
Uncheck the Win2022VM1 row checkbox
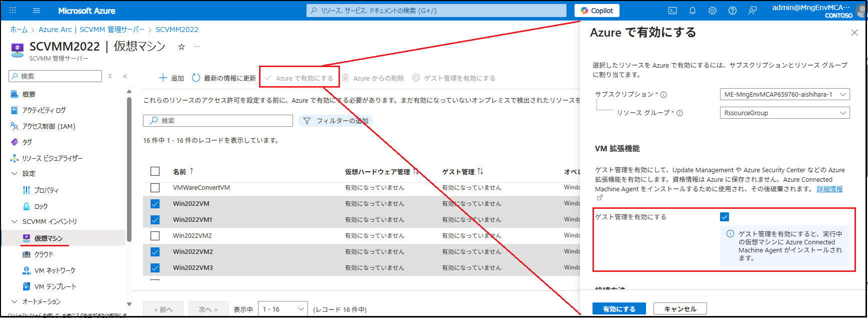pyautogui.click(x=155, y=220)
